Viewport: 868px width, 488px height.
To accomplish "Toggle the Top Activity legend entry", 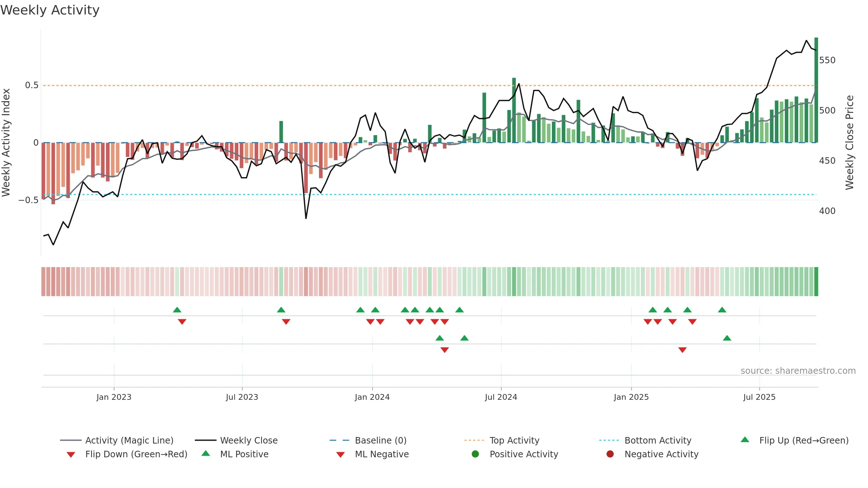I will coord(502,440).
